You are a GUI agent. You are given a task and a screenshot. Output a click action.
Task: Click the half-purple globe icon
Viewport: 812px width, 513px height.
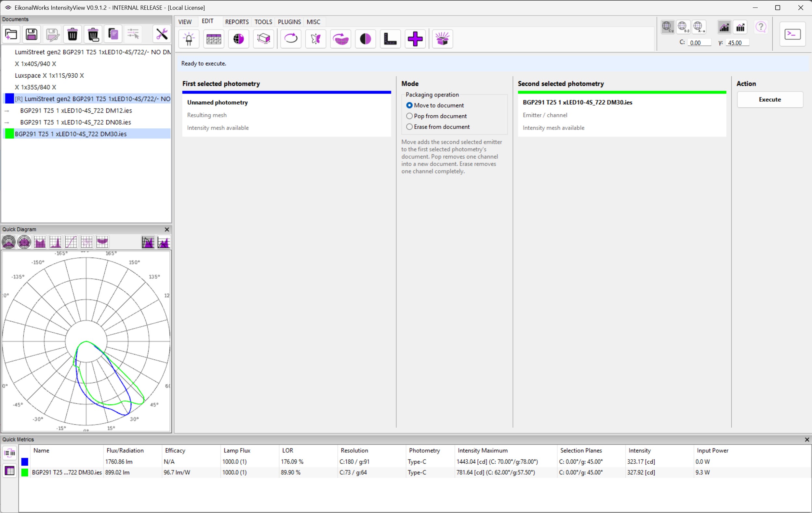tap(239, 39)
